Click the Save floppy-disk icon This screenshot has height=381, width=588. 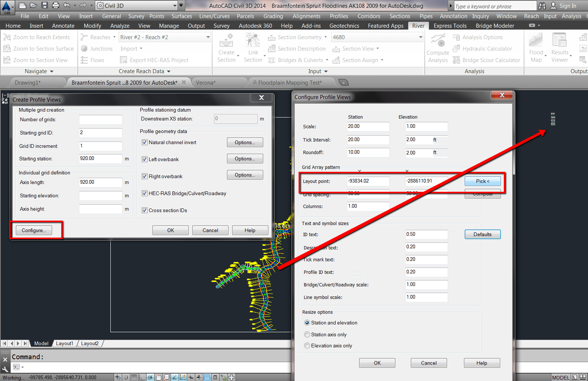[x=45, y=6]
